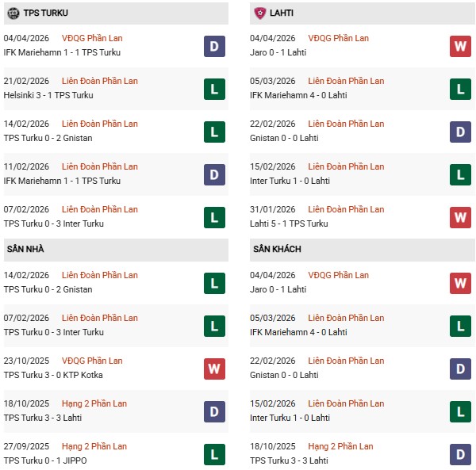476x470 pixels.
Task: Open Liên Đoàn Phần Lan link dated 31/01/2026
Action: pyautogui.click(x=346, y=209)
